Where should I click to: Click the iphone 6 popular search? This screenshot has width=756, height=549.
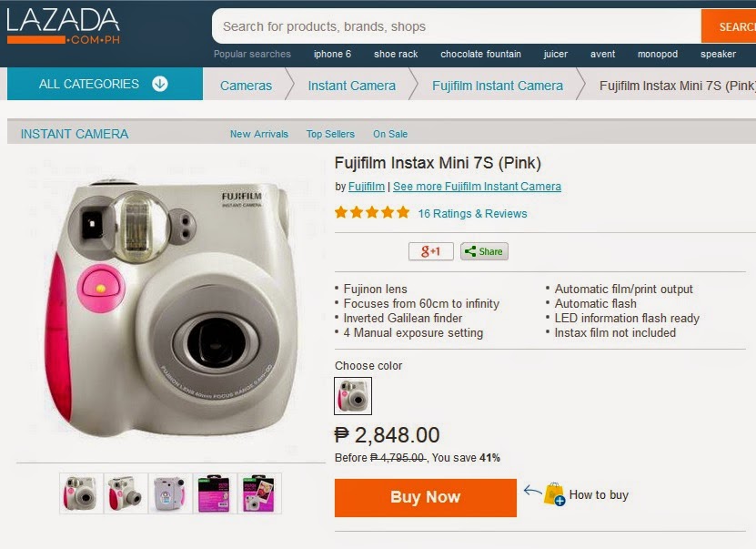(x=332, y=55)
